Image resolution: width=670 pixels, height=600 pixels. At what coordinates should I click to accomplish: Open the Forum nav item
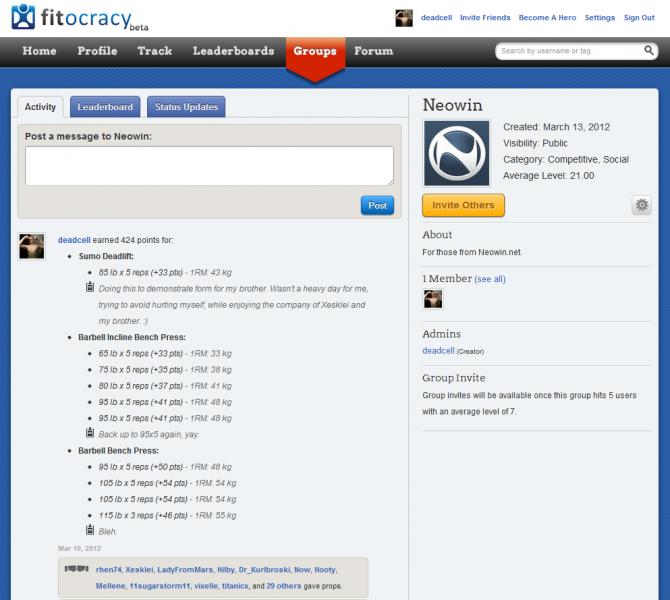pyautogui.click(x=373, y=51)
